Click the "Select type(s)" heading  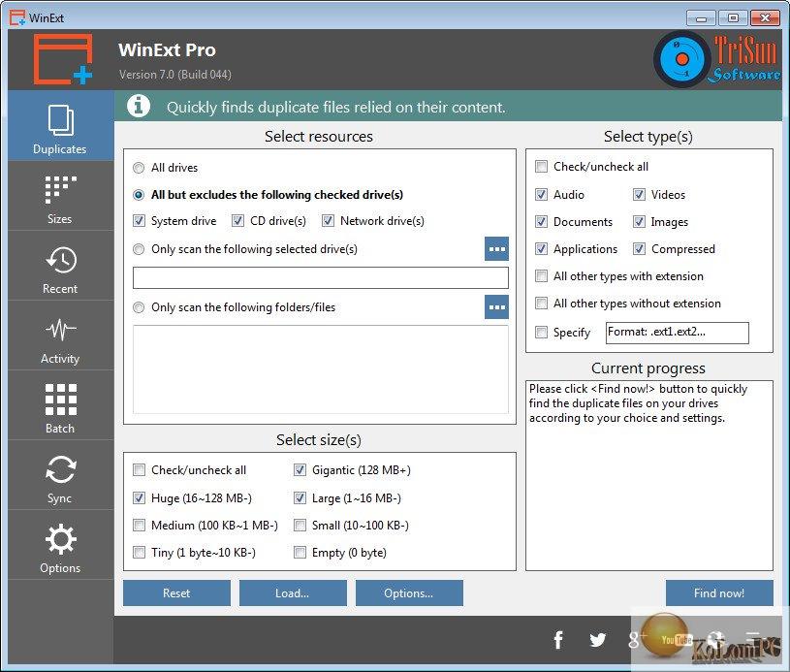[x=648, y=137]
